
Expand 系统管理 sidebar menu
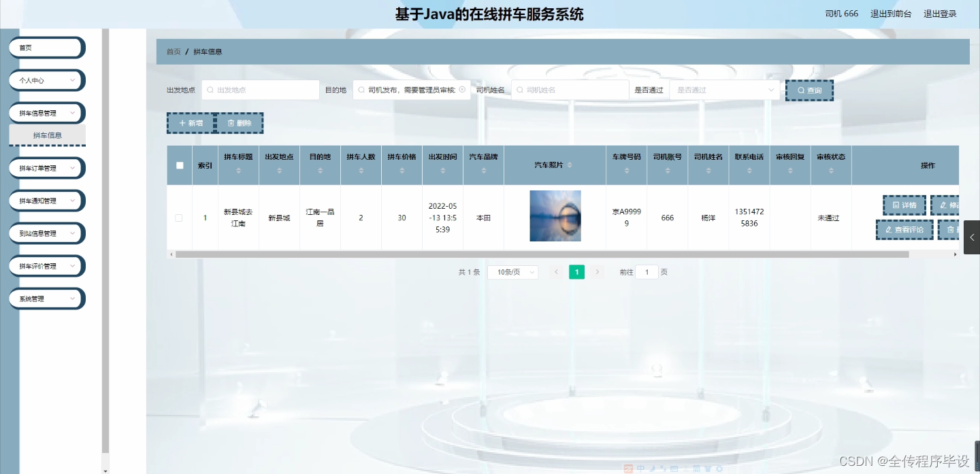47,299
